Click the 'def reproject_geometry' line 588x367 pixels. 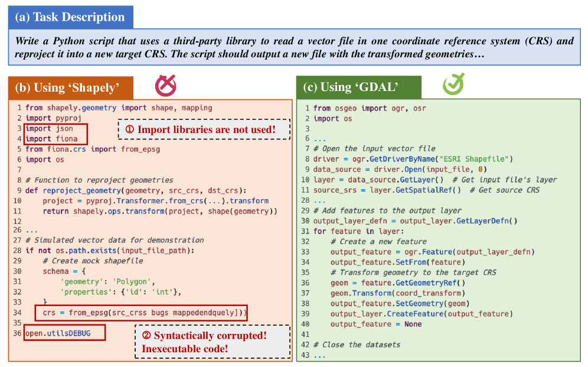pos(136,190)
